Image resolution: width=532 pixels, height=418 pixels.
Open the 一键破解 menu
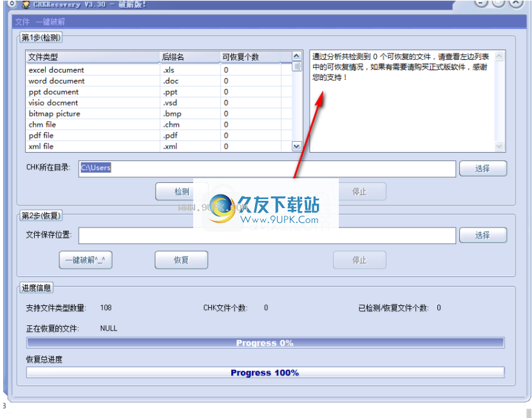point(50,22)
